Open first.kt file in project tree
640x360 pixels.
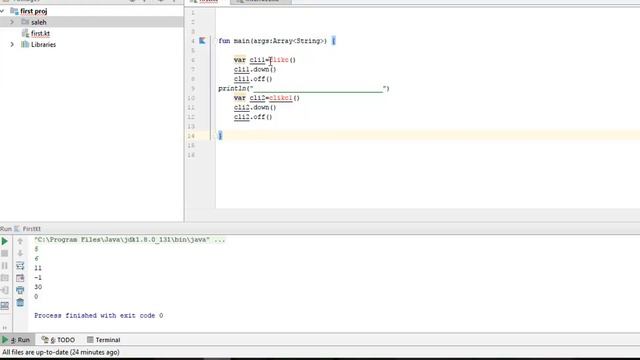[x=40, y=33]
